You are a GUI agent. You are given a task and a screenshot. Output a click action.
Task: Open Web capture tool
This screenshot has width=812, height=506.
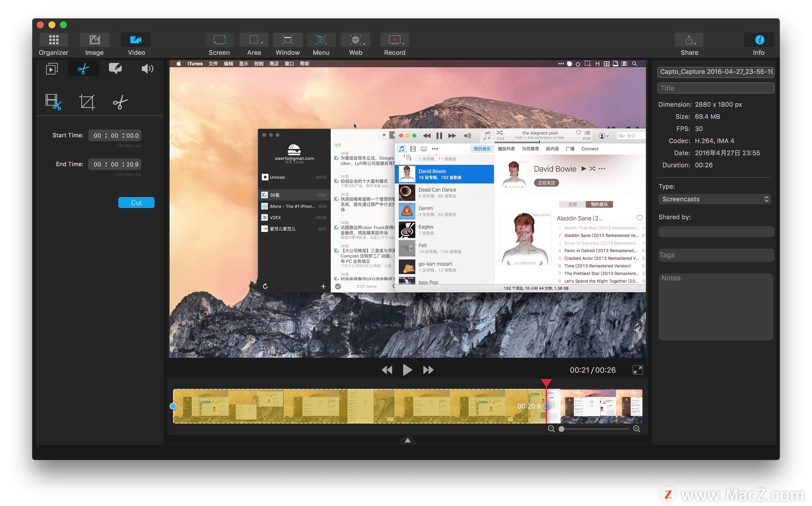click(x=355, y=44)
